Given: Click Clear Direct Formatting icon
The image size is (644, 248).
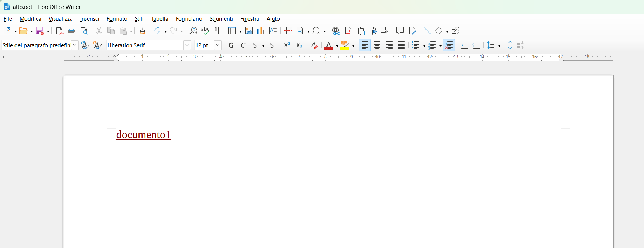Looking at the screenshot, I should (314, 45).
